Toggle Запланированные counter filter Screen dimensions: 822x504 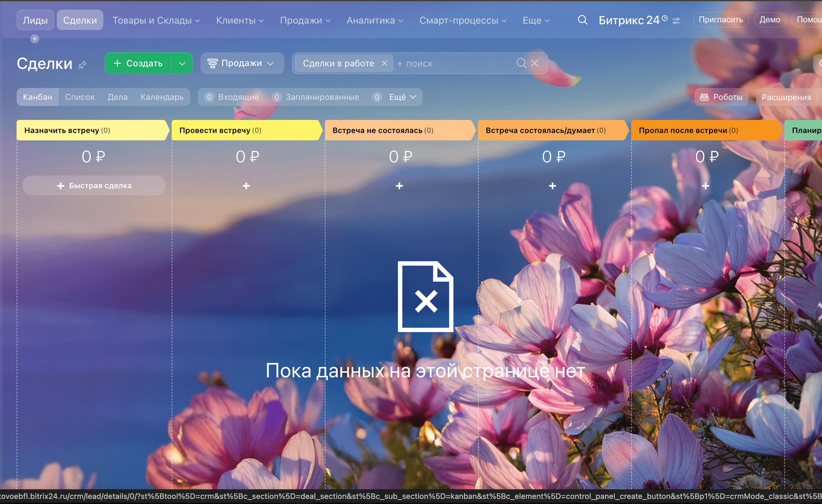click(x=316, y=97)
